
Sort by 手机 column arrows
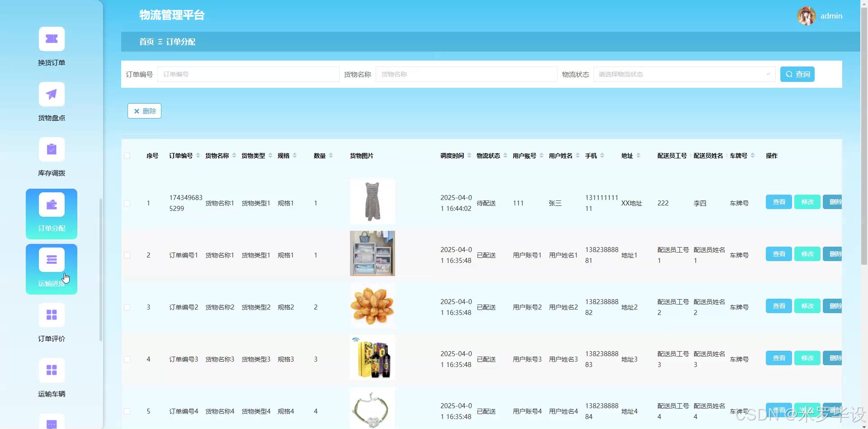click(x=602, y=156)
